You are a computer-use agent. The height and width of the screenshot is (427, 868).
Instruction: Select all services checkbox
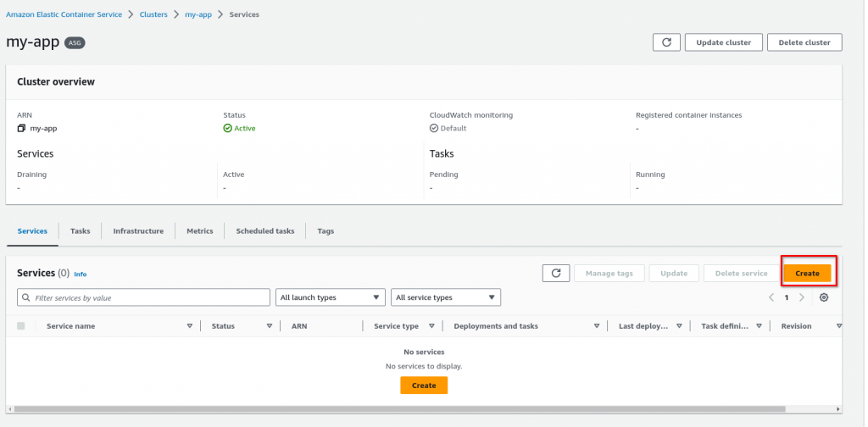(x=21, y=326)
